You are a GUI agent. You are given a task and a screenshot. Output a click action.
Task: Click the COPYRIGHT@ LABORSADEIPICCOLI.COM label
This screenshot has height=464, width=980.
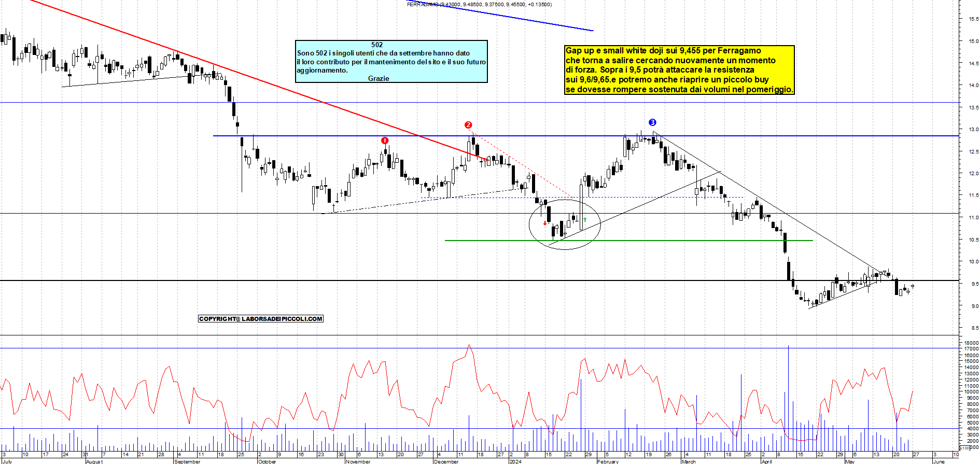point(261,319)
